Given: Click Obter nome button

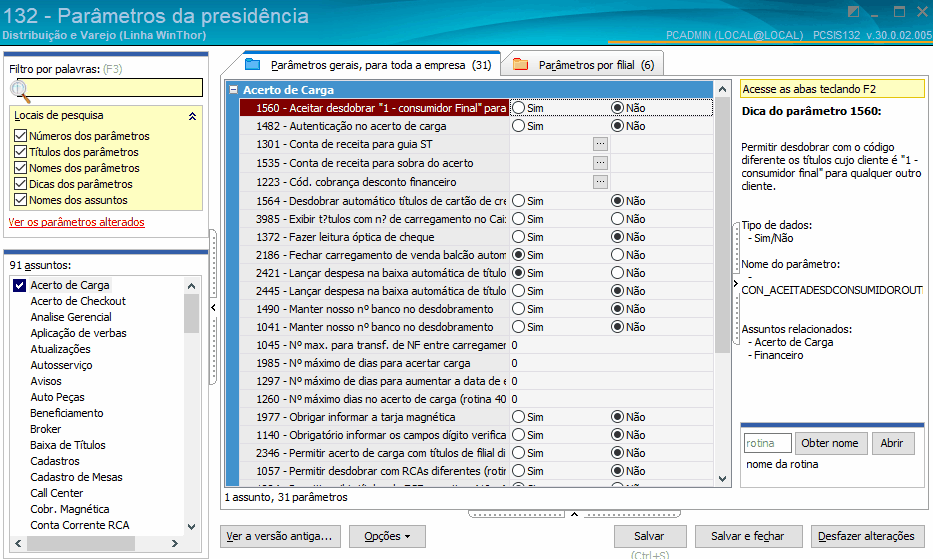Looking at the screenshot, I should pos(830,444).
